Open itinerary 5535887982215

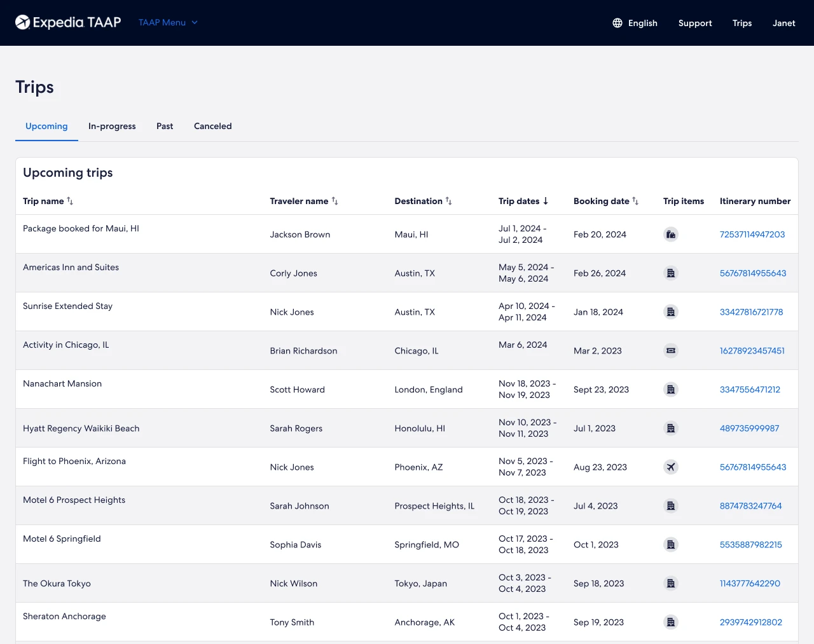[x=751, y=545]
